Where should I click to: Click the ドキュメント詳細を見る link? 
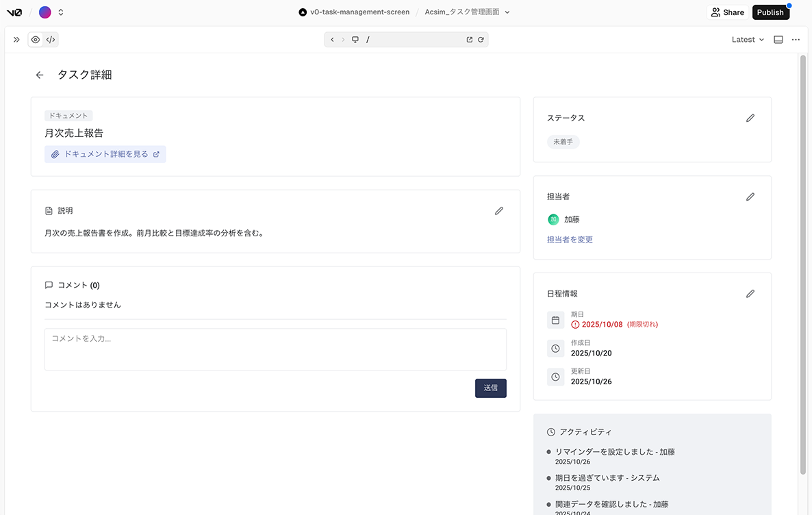click(105, 154)
